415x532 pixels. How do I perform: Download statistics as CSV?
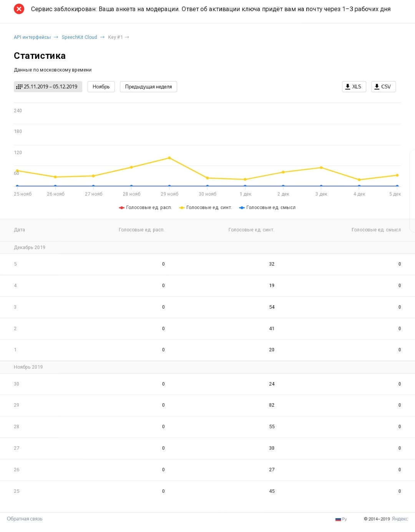(x=383, y=86)
